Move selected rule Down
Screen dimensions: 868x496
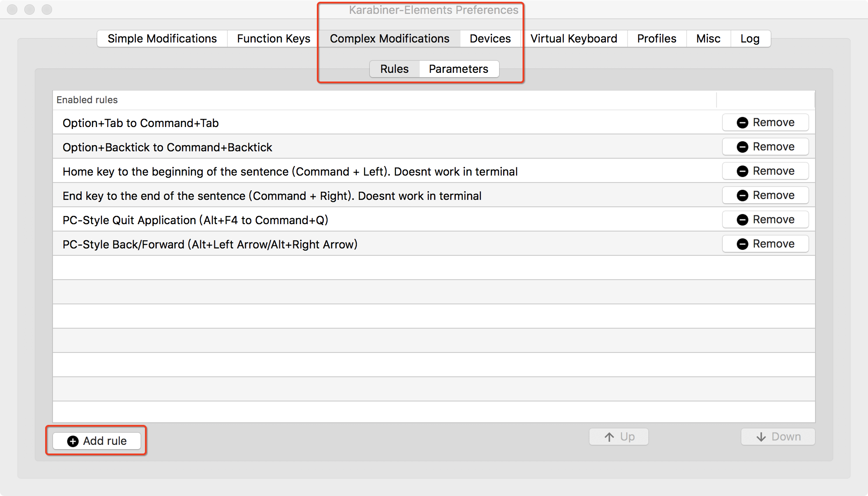pos(778,437)
